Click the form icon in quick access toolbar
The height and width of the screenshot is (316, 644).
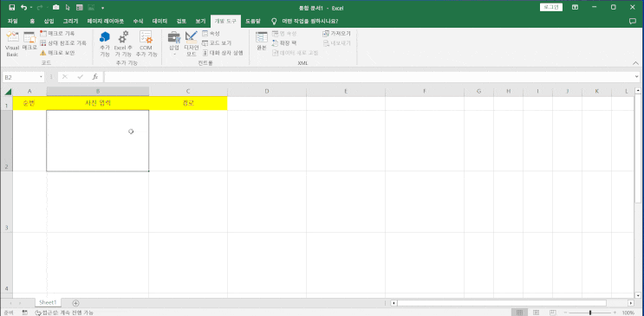tap(79, 8)
